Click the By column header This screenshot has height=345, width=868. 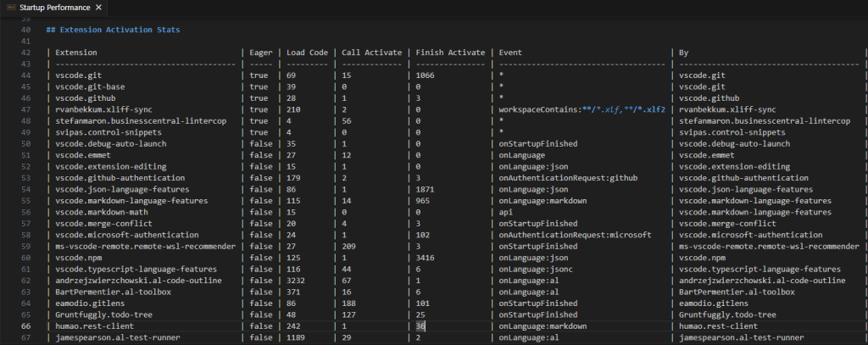683,53
